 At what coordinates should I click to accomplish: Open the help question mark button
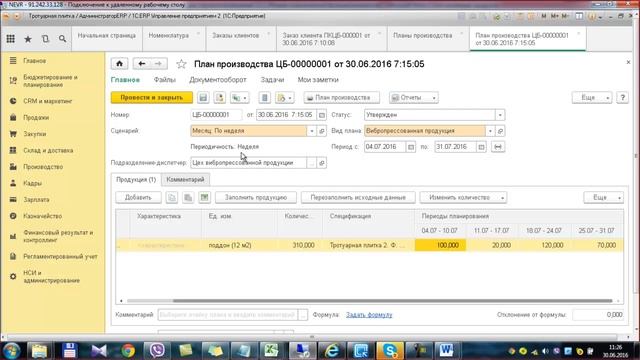point(622,98)
